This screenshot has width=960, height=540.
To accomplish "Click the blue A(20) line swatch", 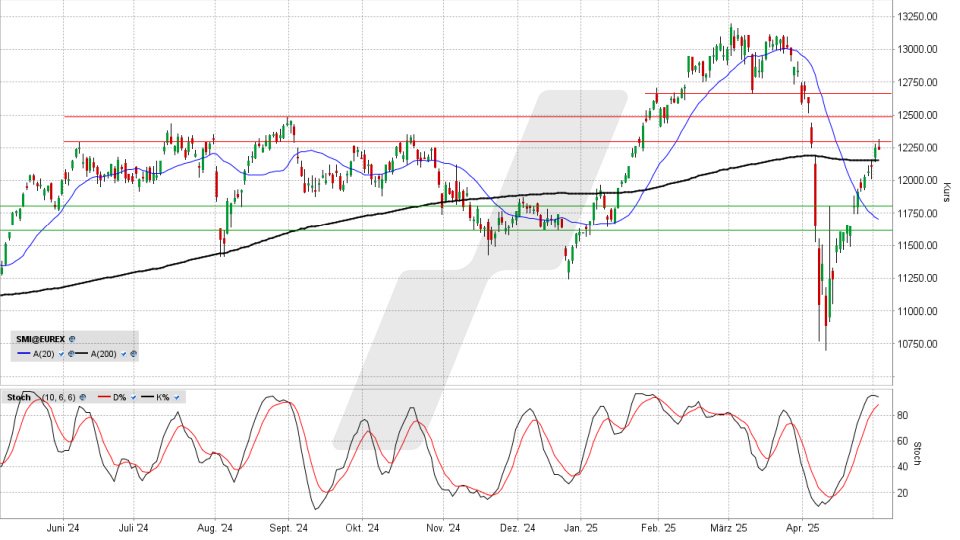I will pos(24,353).
